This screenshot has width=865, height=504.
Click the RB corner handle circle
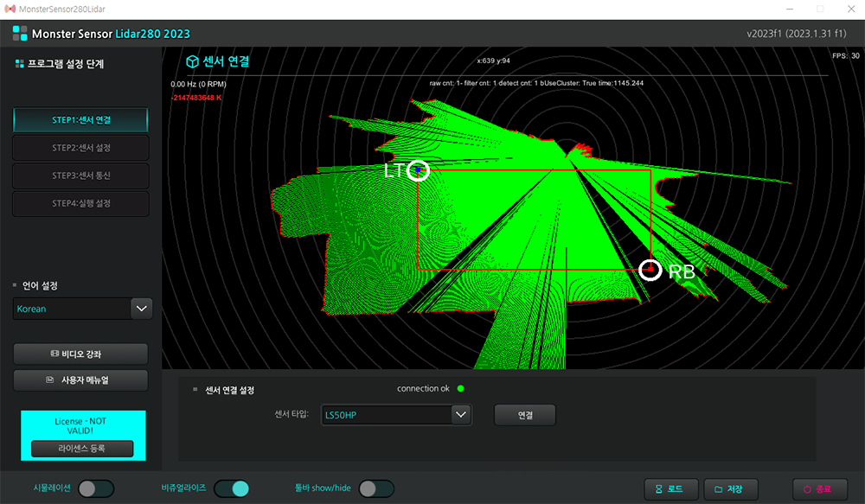650,270
